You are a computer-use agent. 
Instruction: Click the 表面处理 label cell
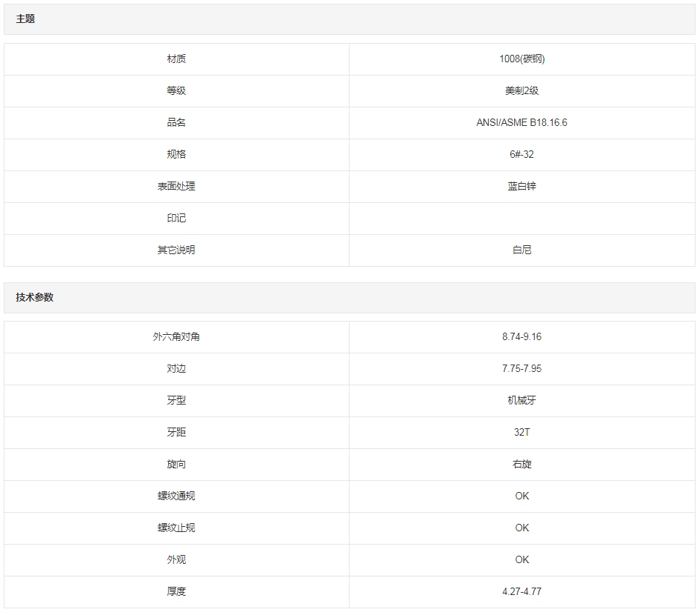tap(176, 187)
